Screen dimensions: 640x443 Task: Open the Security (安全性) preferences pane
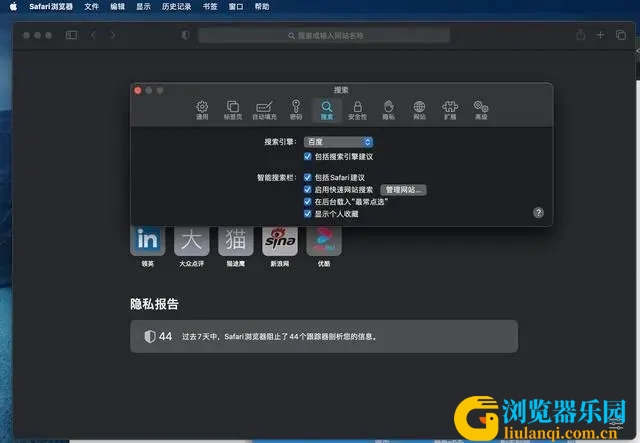click(x=357, y=110)
